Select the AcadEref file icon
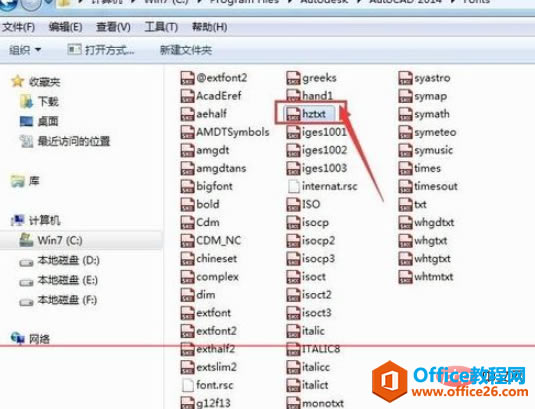The width and height of the screenshot is (535, 409). click(187, 96)
